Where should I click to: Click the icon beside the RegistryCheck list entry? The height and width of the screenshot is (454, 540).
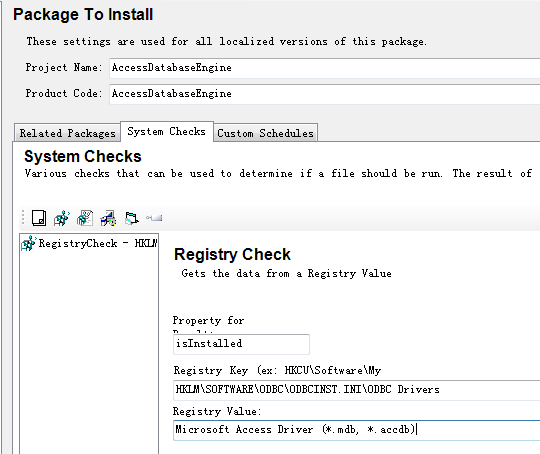click(29, 243)
